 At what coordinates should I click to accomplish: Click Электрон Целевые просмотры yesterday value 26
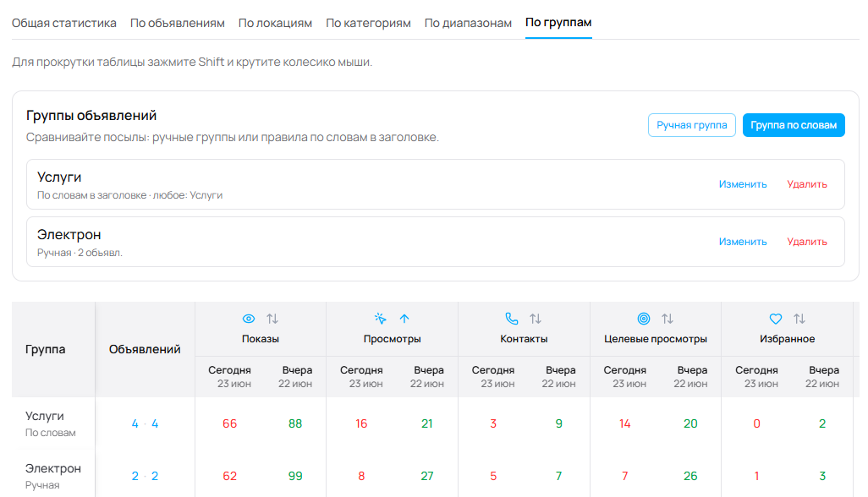point(690,477)
